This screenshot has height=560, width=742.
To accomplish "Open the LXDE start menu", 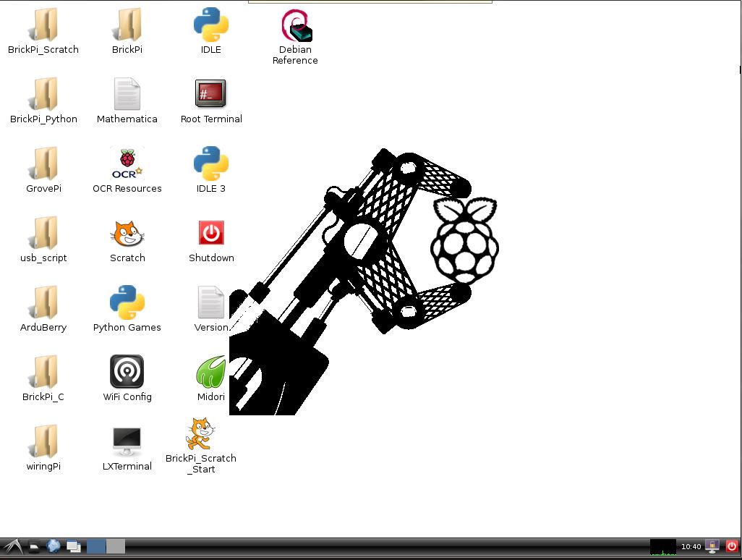I will [12, 547].
